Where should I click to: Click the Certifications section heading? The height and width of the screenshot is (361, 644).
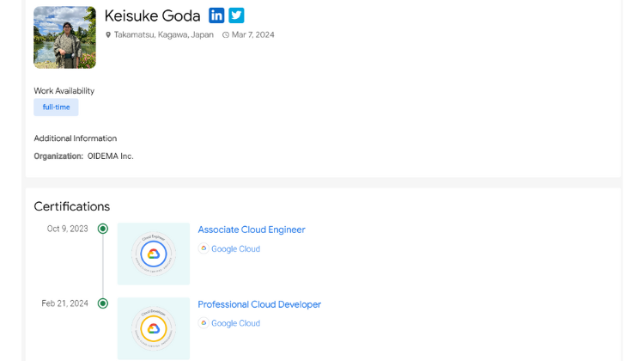72,206
